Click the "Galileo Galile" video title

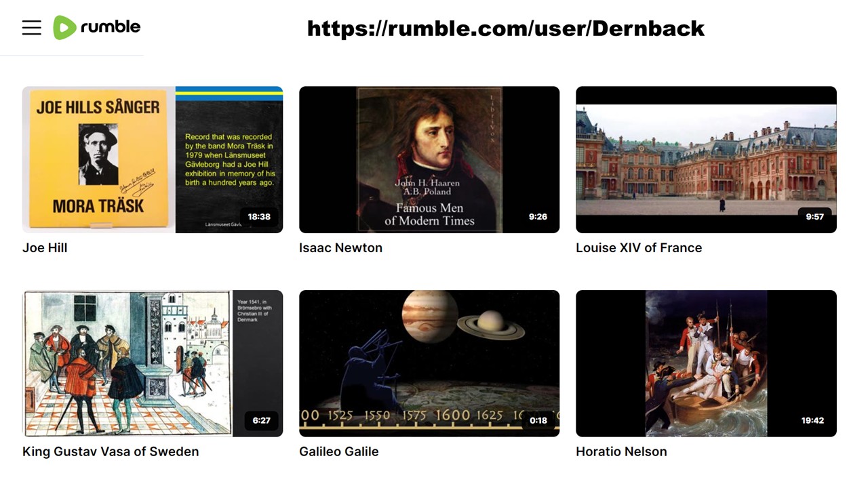[x=339, y=451]
